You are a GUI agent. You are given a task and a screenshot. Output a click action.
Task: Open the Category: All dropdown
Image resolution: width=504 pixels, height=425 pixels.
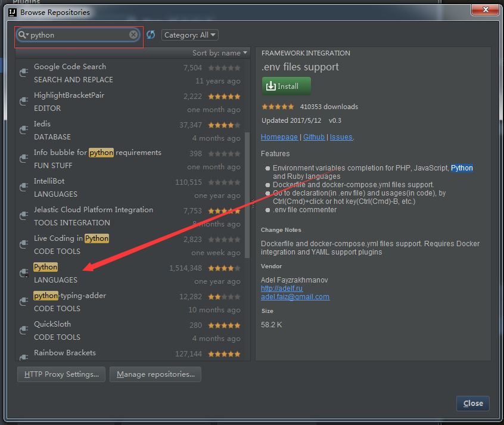[189, 35]
